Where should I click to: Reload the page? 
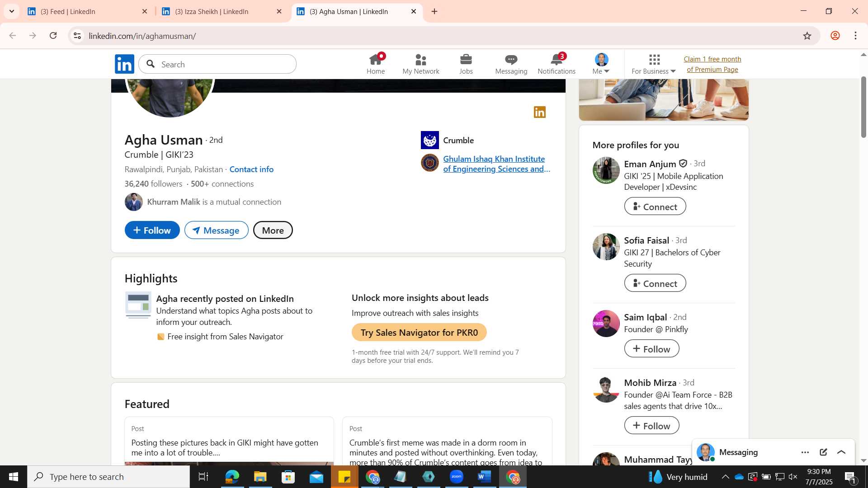tap(53, 36)
